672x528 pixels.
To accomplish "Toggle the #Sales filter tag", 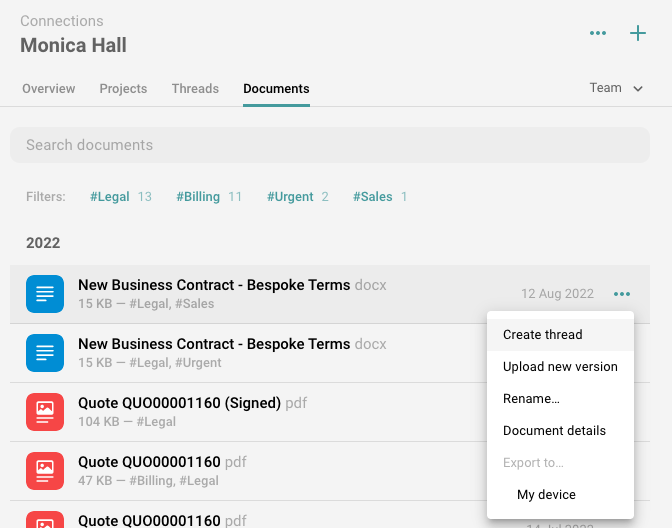I will click(373, 197).
